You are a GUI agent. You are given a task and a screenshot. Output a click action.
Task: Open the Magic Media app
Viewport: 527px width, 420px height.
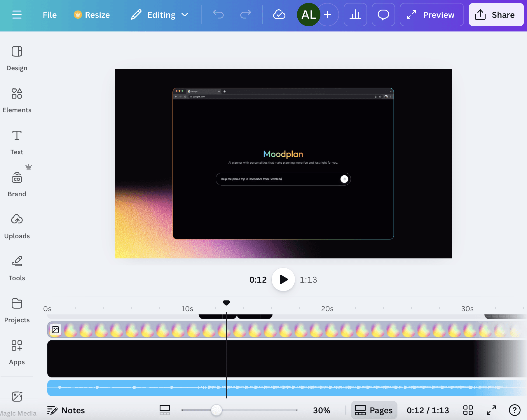click(x=17, y=403)
